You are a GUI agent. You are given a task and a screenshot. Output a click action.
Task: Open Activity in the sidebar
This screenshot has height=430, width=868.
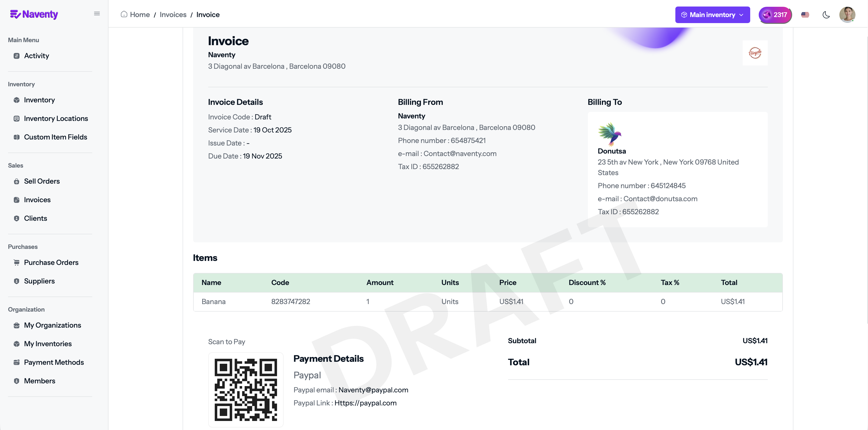tap(36, 56)
